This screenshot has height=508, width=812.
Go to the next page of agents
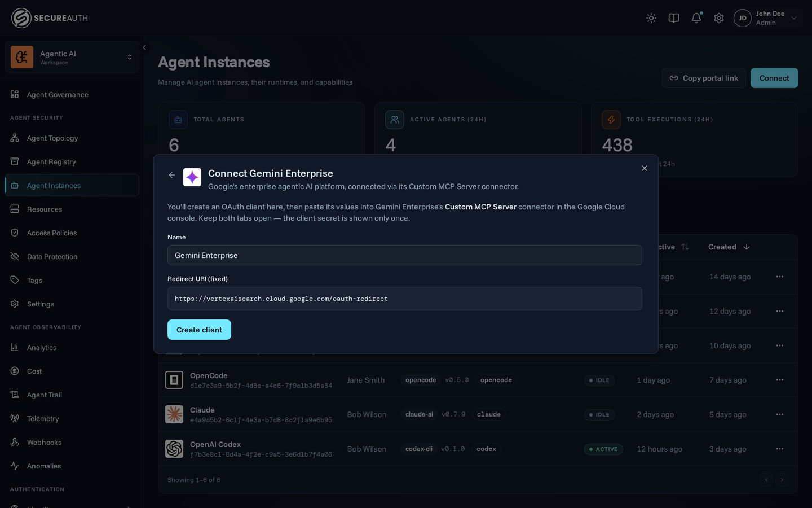tap(782, 480)
